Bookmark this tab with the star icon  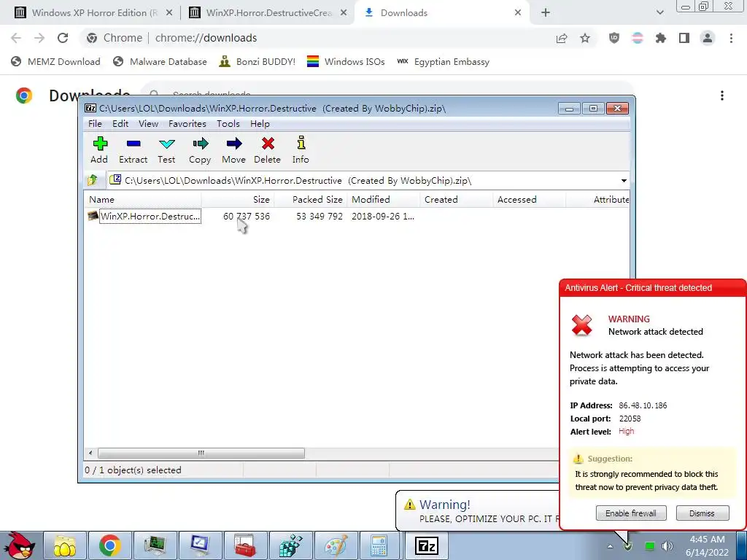click(x=585, y=38)
